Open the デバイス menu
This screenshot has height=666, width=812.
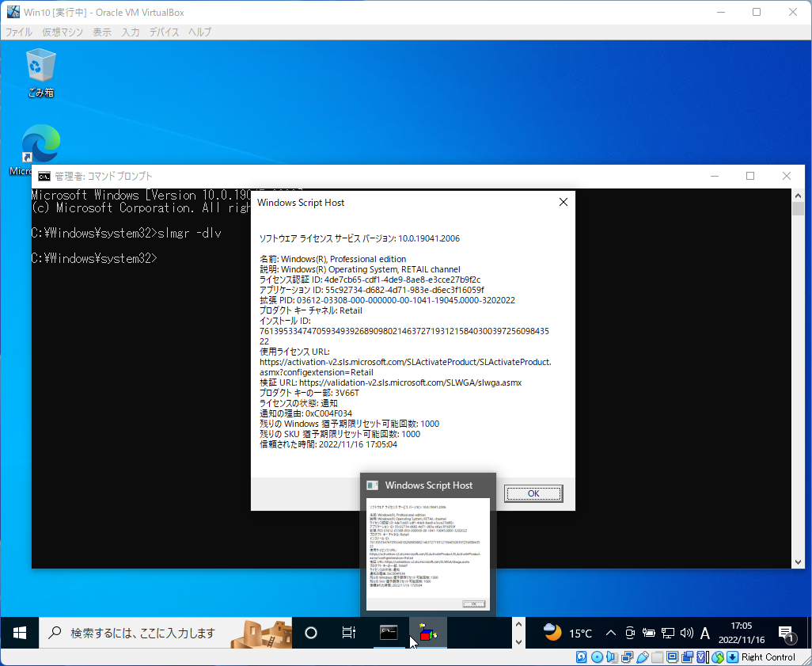(x=164, y=32)
